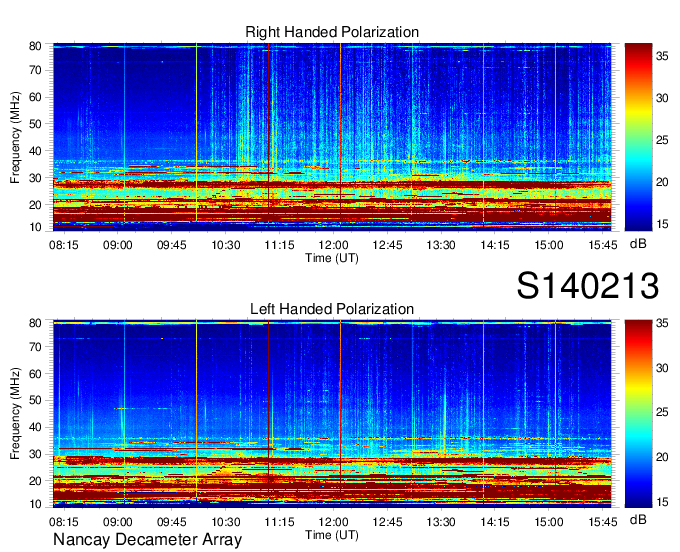Click 11:15 tick on Left Handed time axis
This screenshot has width=680, height=552.
click(279, 522)
